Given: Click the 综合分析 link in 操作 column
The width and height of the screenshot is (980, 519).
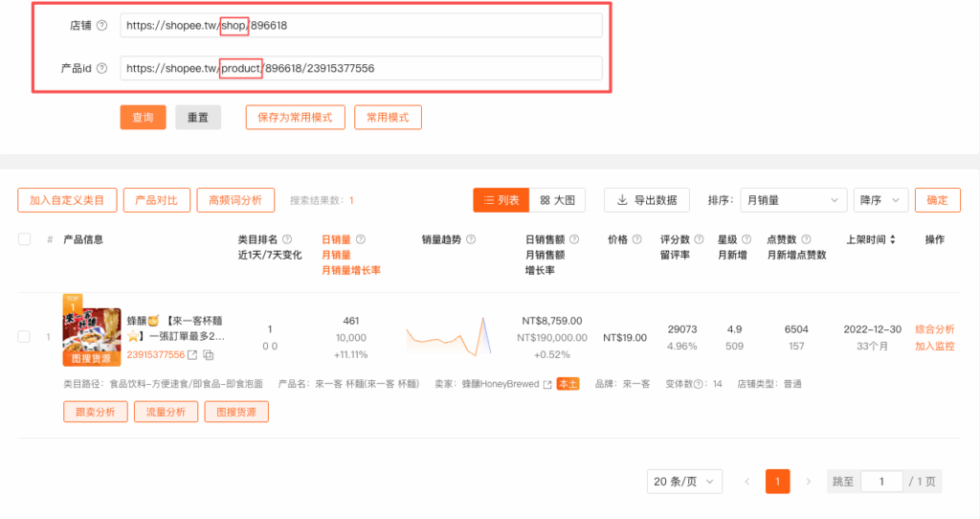Looking at the screenshot, I should [x=934, y=329].
